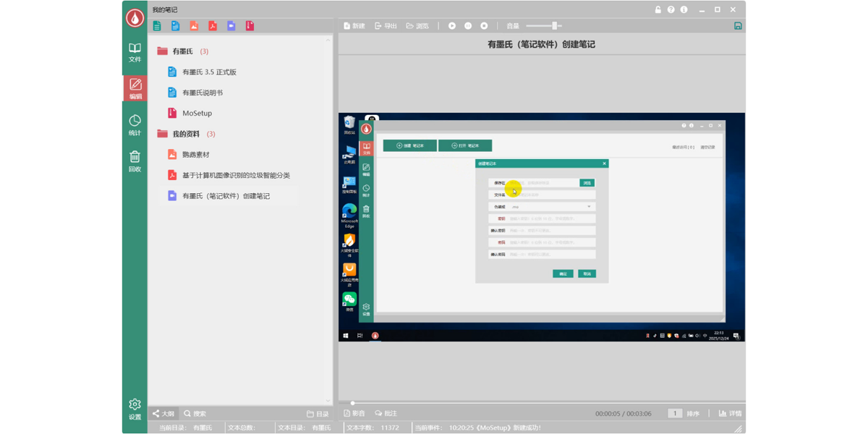Play the video with the play button
Image resolution: width=868 pixels, height=434 pixels.
(x=452, y=26)
